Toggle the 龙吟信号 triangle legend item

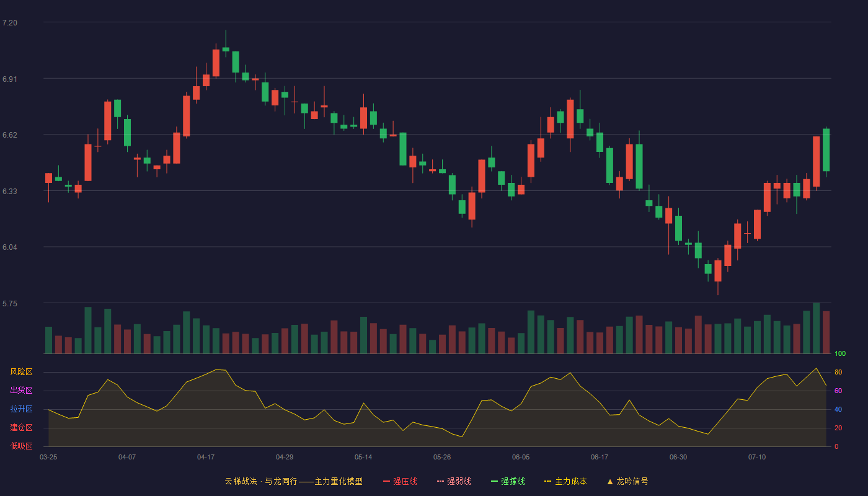627,481
